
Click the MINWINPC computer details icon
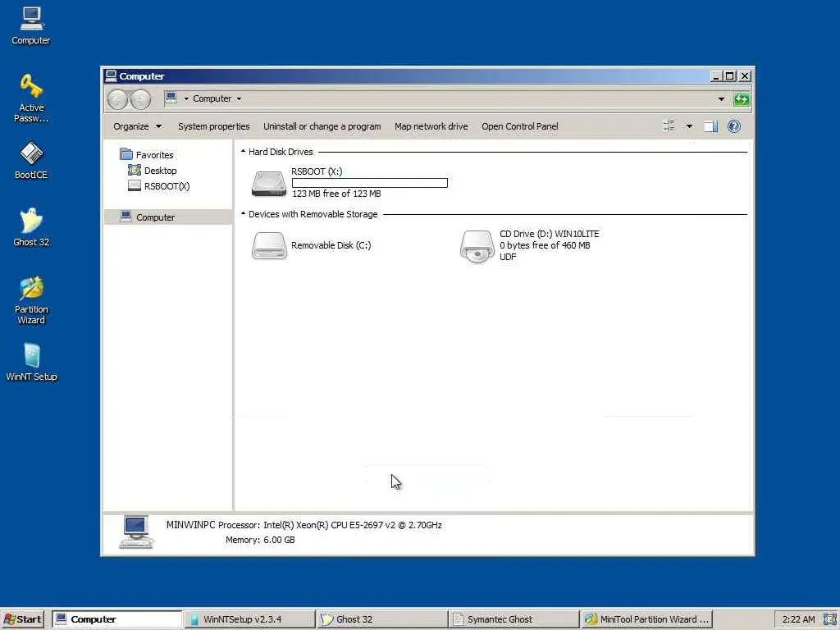(x=136, y=532)
